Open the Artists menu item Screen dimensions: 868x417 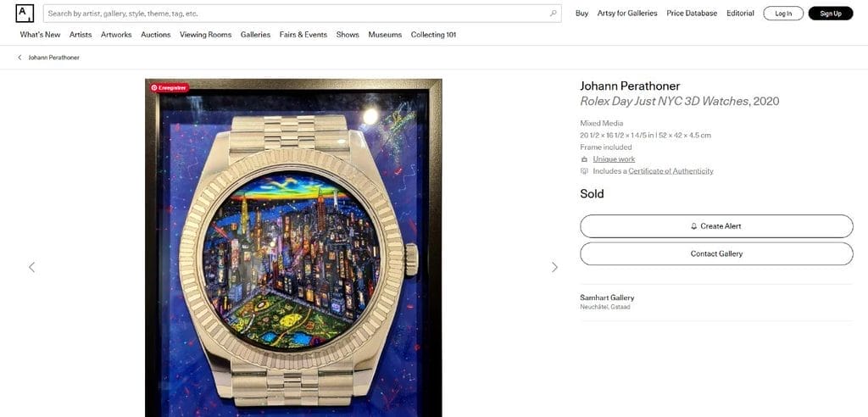pos(81,35)
